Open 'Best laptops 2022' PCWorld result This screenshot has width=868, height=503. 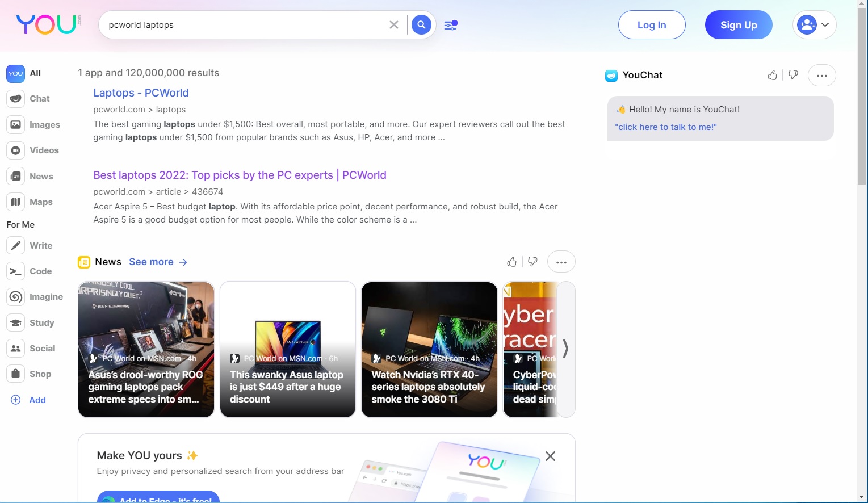(240, 175)
